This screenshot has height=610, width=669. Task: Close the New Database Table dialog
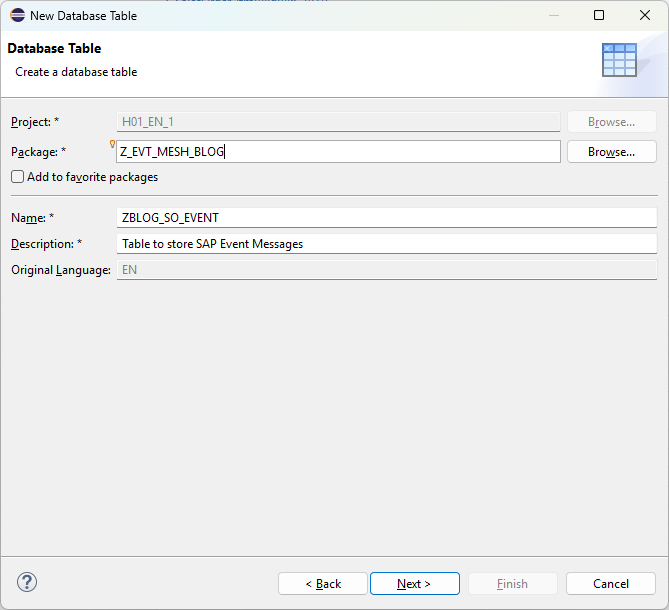pyautogui.click(x=645, y=15)
